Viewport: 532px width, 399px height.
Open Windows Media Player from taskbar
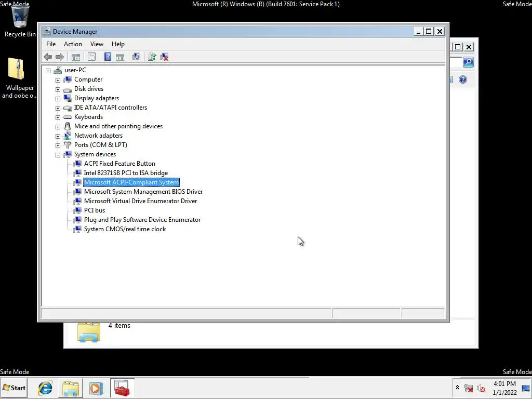(96, 388)
